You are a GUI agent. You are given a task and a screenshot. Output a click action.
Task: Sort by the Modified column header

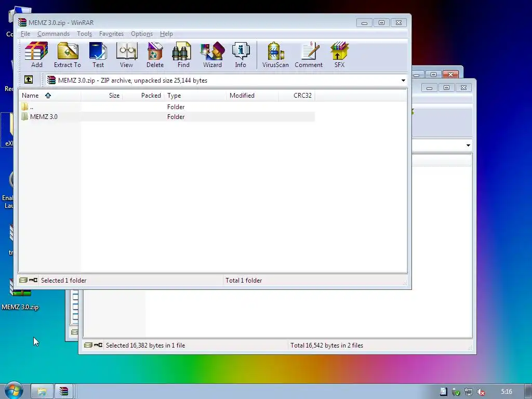(x=252, y=96)
